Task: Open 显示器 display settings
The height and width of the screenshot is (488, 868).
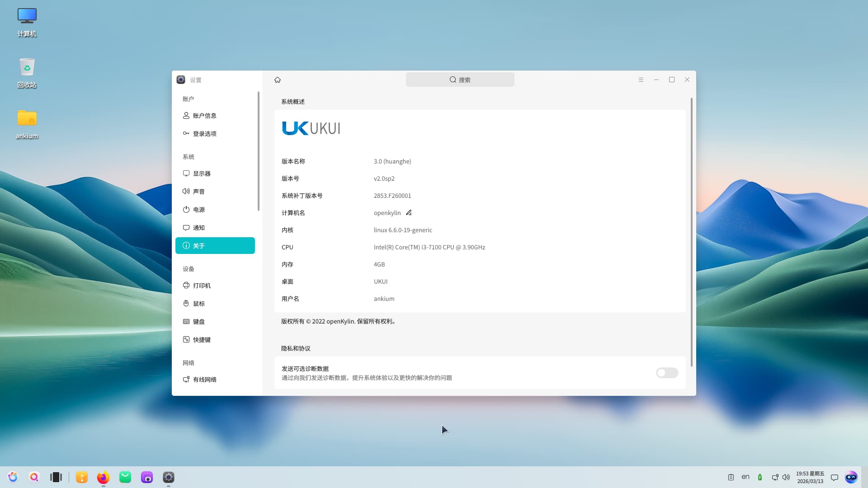Action: (202, 174)
